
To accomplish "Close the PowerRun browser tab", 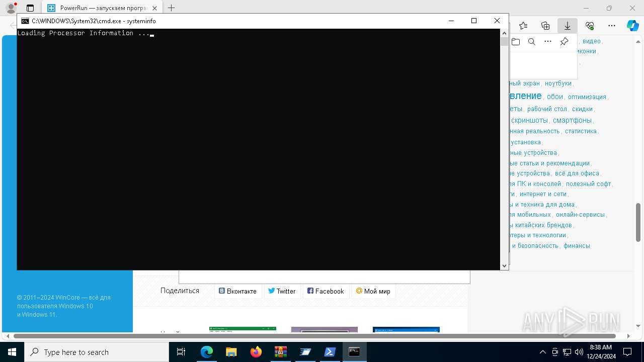I will point(155,8).
